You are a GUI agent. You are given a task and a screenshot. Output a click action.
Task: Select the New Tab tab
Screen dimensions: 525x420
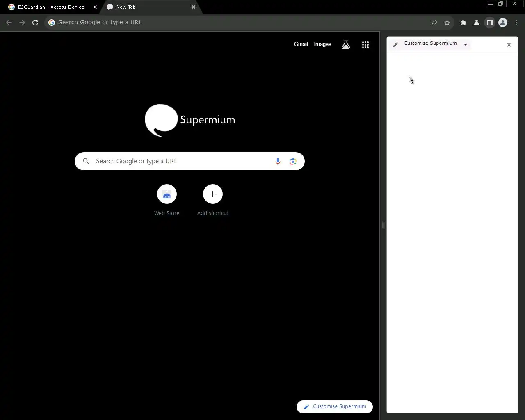point(150,7)
